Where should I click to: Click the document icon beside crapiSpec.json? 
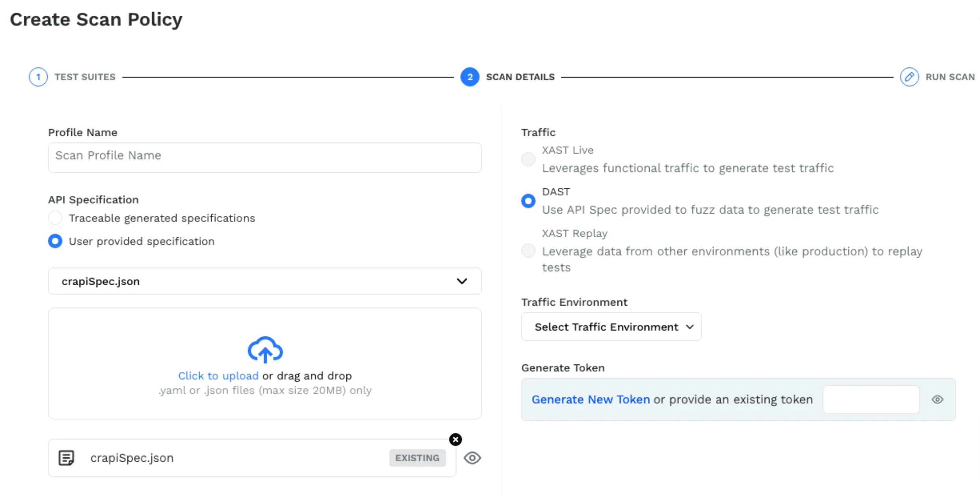(x=66, y=458)
